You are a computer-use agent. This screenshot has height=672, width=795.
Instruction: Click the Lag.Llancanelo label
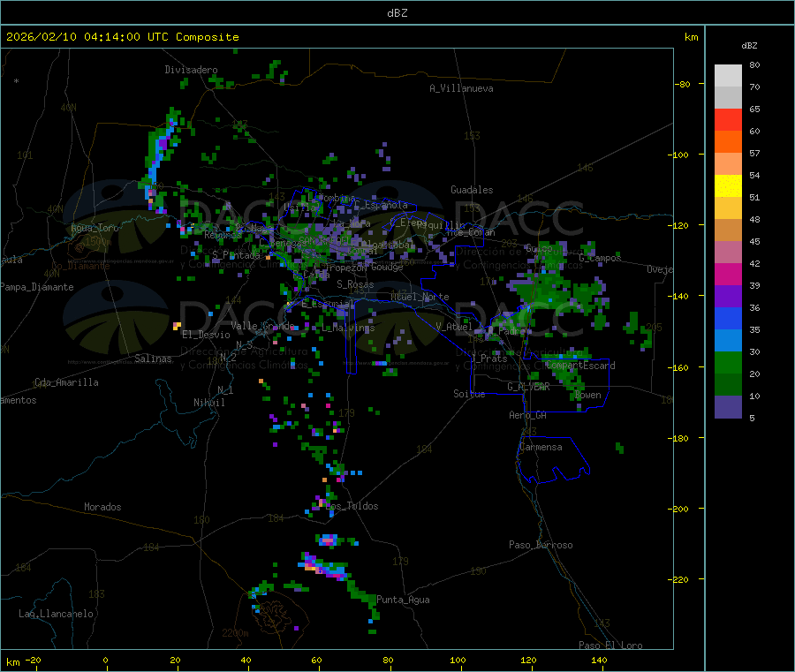(57, 614)
